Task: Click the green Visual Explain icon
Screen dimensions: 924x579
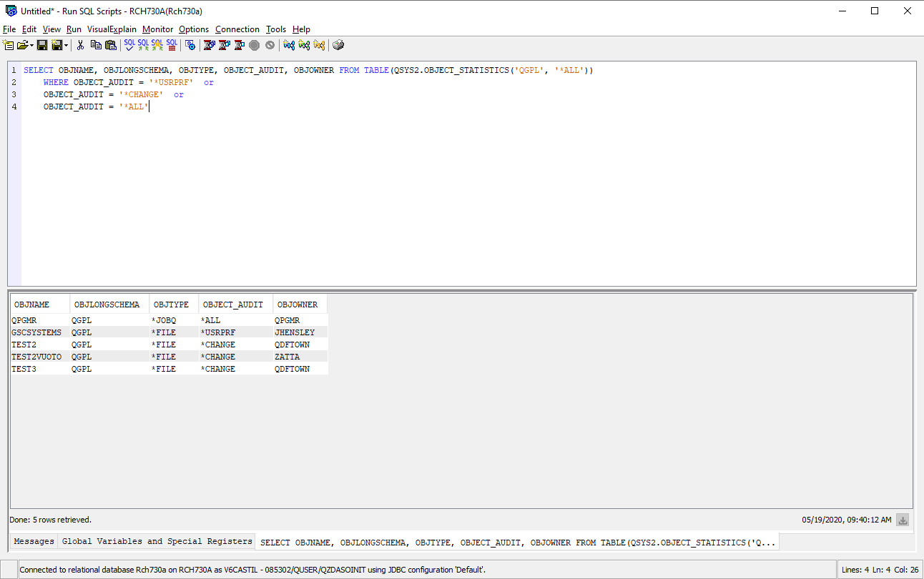Action: coord(304,45)
